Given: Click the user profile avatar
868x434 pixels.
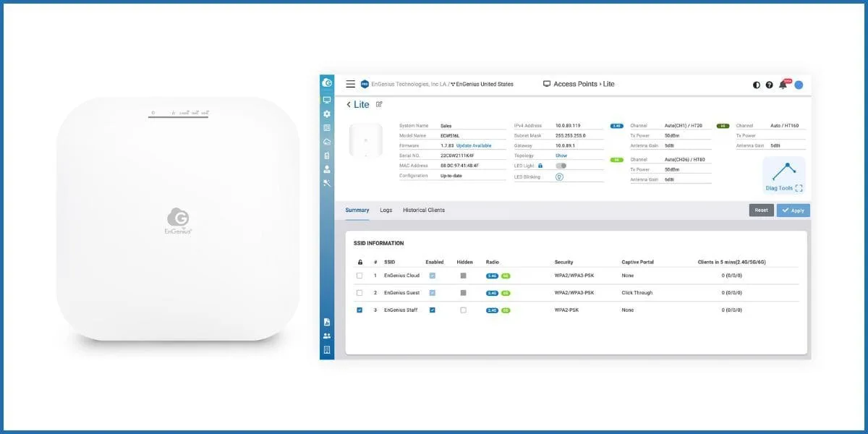Looking at the screenshot, I should pos(800,84).
